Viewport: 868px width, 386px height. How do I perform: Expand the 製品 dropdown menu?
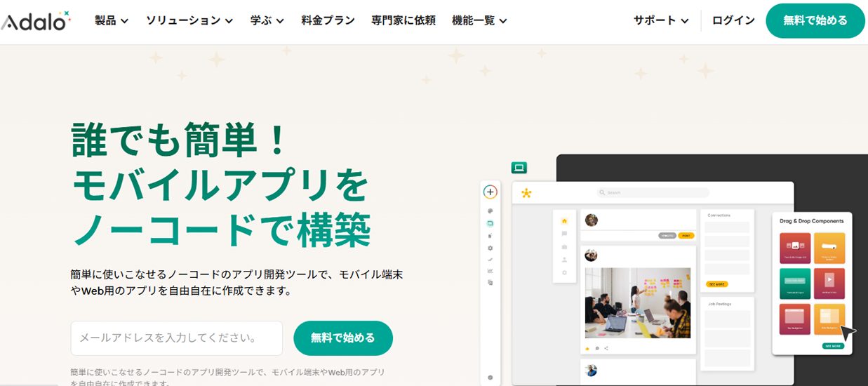(x=112, y=20)
